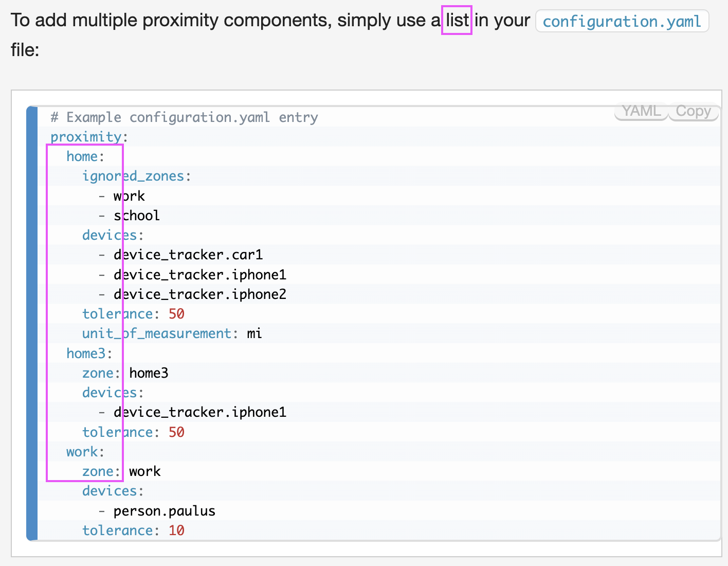728x566 pixels.
Task: Click the tolerance value 50 under home
Action: point(177,313)
